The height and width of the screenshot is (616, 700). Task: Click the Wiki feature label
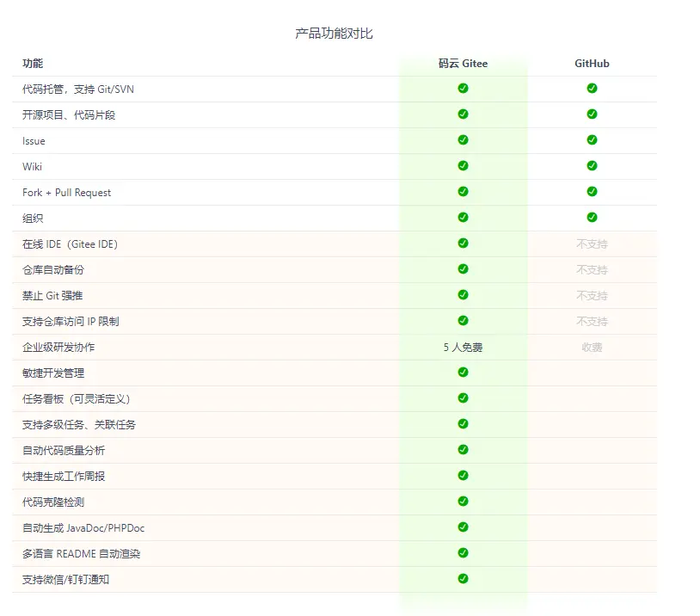click(32, 167)
